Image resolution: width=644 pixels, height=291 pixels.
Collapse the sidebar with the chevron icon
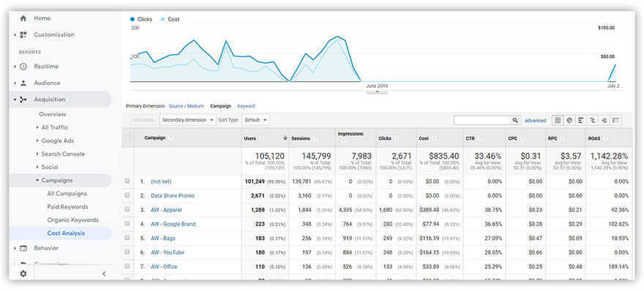(104, 273)
